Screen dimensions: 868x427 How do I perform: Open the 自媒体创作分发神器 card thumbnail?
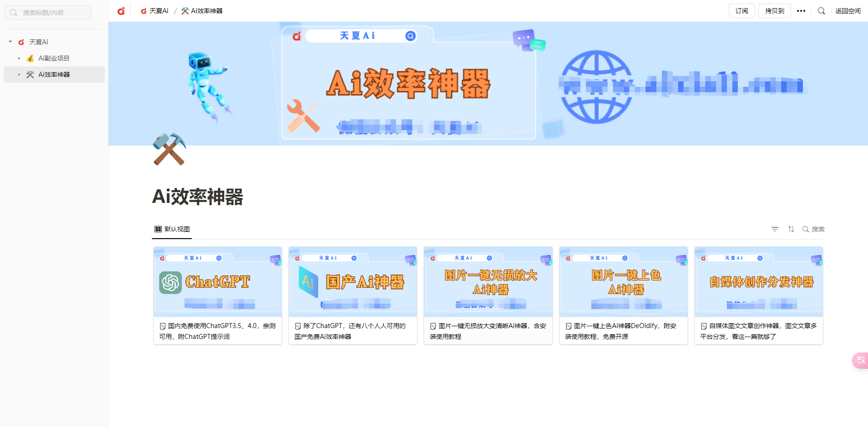[x=759, y=282]
